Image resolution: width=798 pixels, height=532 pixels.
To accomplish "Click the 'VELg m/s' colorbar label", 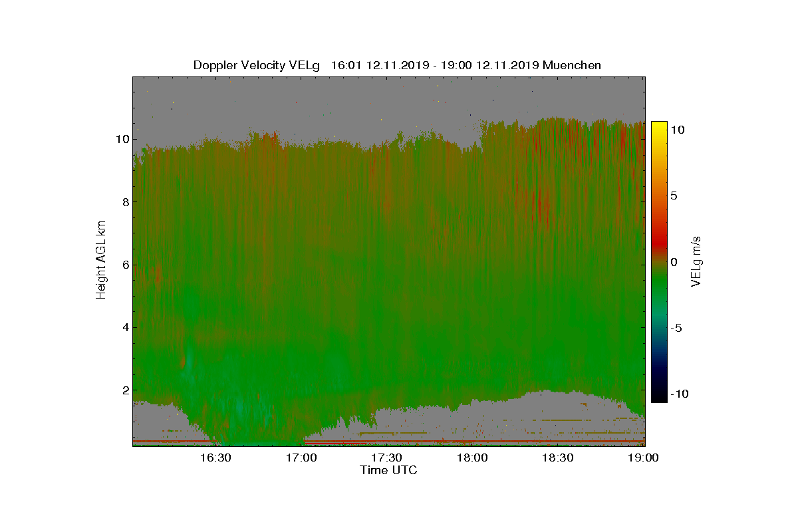I will pyautogui.click(x=696, y=261).
